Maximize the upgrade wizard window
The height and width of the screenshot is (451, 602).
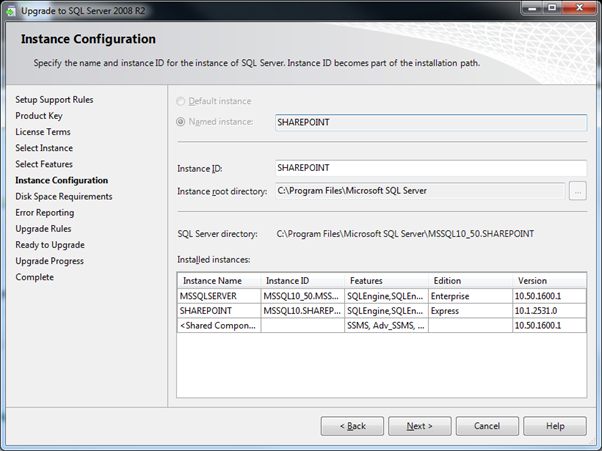pyautogui.click(x=552, y=8)
